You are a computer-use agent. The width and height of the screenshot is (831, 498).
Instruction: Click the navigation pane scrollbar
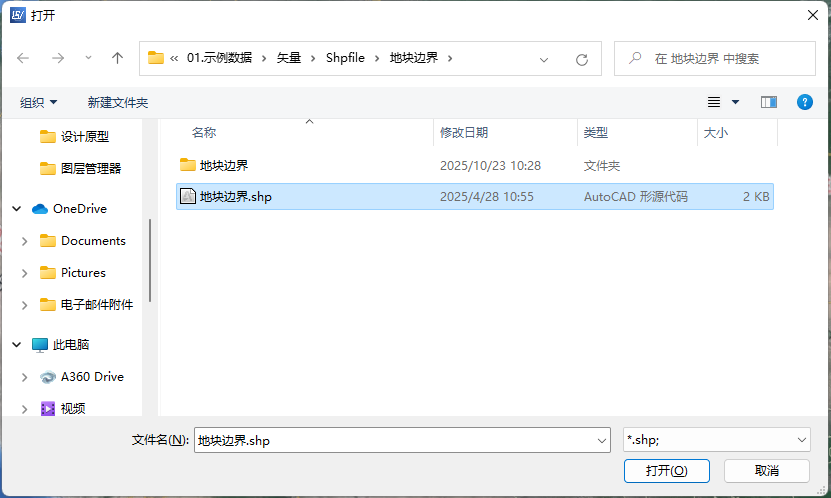tap(150, 261)
